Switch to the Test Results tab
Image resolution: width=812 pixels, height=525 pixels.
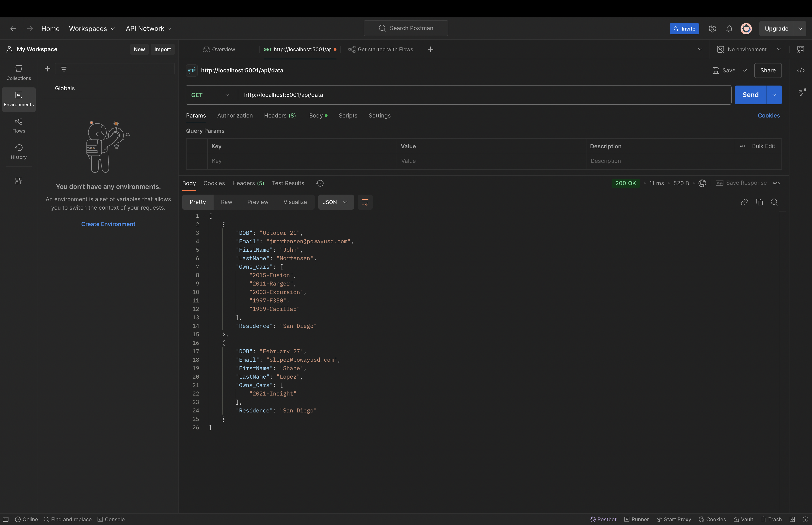(288, 183)
